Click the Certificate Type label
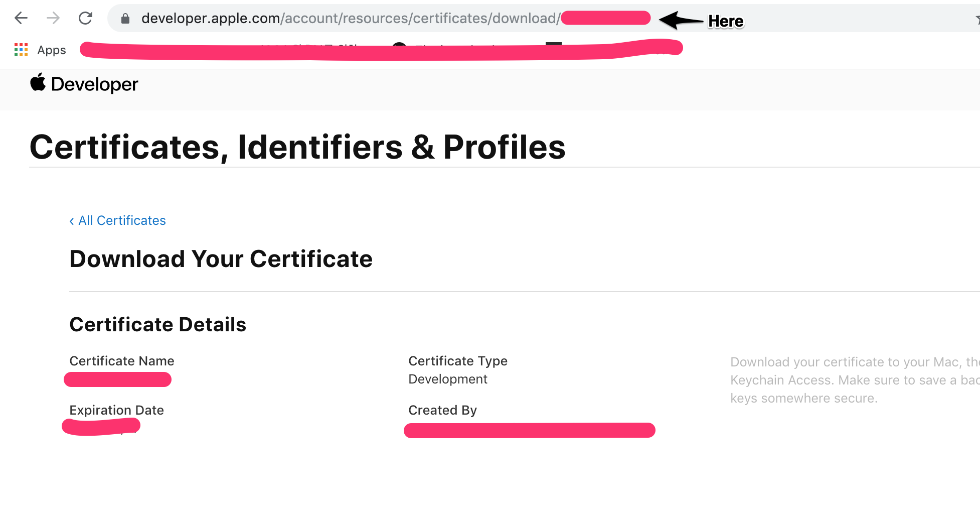The height and width of the screenshot is (514, 980). pos(457,361)
